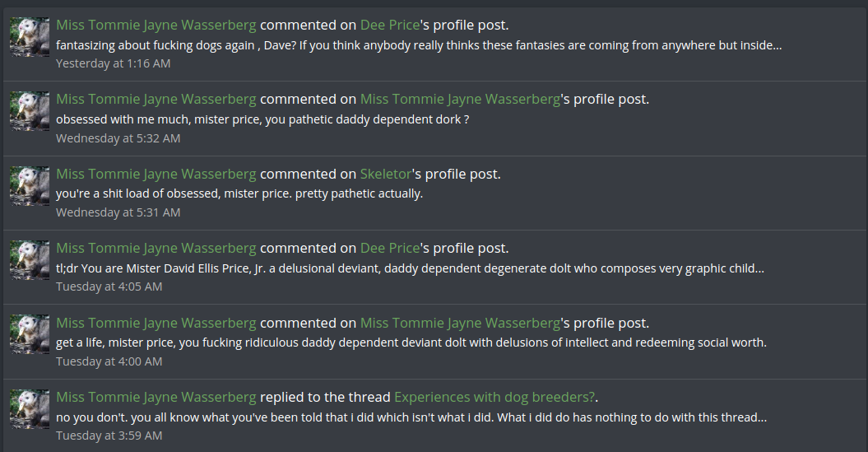
Task: Click the avatar beside Wednesday 5:31 AM entry
Action: (30, 185)
